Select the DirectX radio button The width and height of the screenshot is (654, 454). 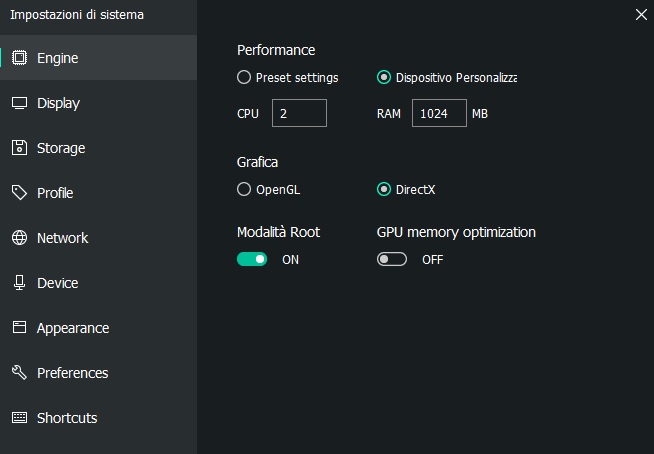point(384,189)
